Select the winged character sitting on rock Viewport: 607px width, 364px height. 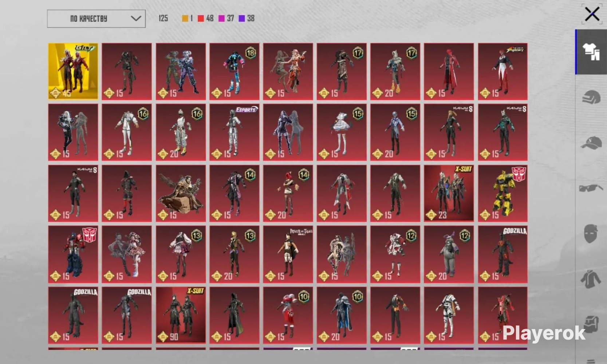[x=181, y=193]
